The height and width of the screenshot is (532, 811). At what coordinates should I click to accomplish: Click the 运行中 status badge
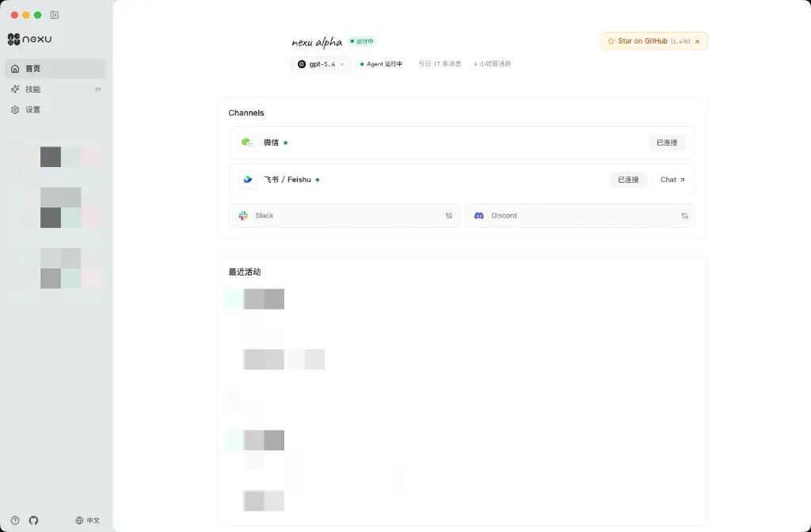(x=362, y=41)
